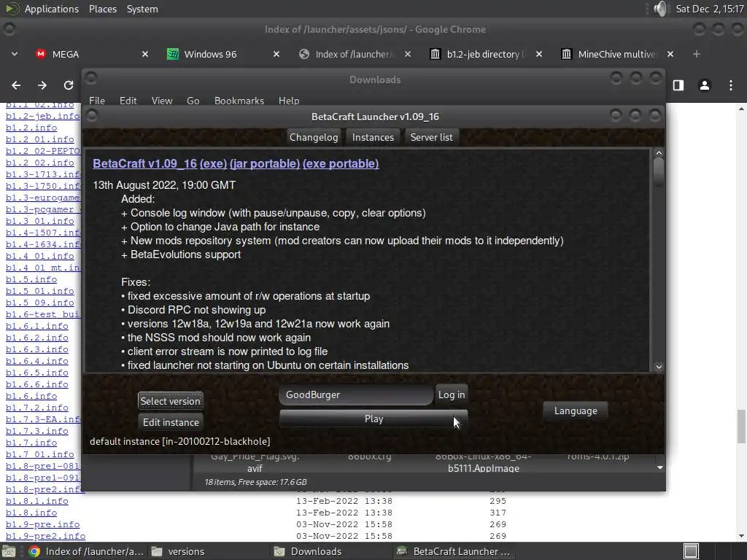Open the Applications menu
Screen dimensions: 747x560
52,9
